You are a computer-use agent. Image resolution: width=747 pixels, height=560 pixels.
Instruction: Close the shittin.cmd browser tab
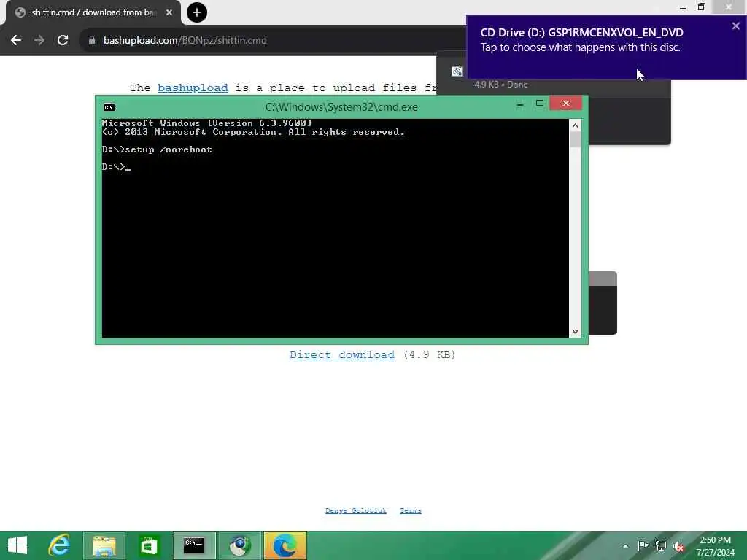[169, 12]
